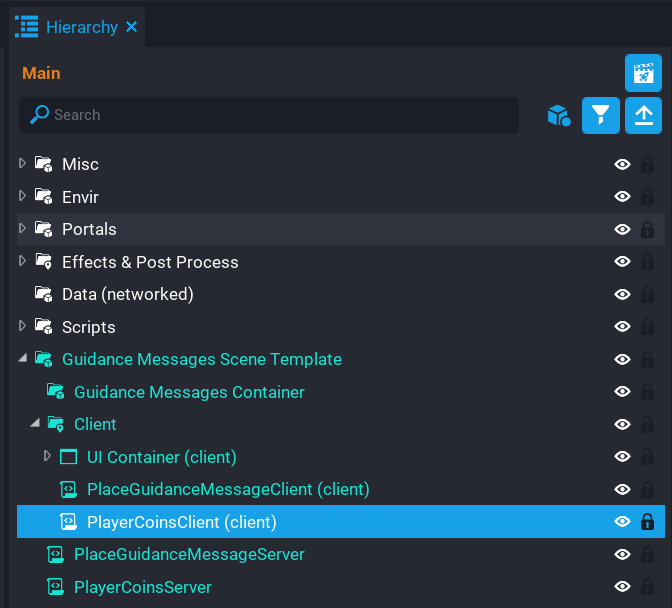Lock the Misc folder
Screen dimensions: 672x608
click(647, 164)
